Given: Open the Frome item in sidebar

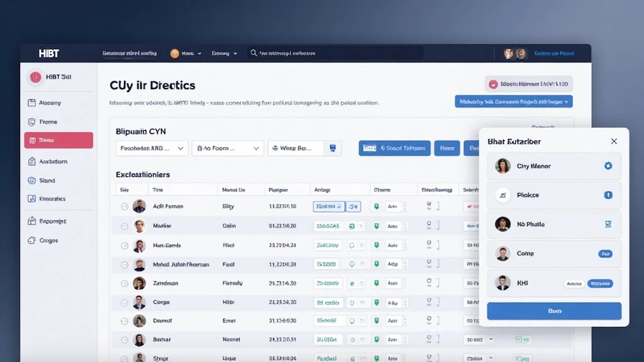Looking at the screenshot, I should tap(48, 122).
